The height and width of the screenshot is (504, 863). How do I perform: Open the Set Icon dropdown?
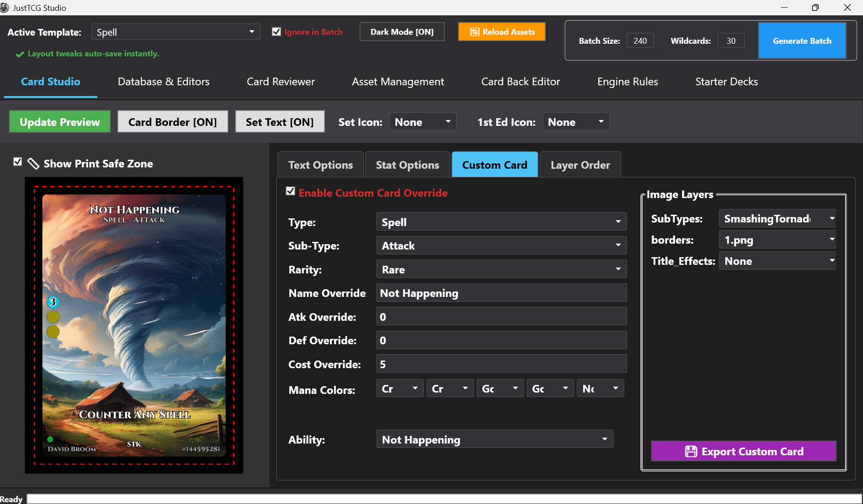click(422, 122)
